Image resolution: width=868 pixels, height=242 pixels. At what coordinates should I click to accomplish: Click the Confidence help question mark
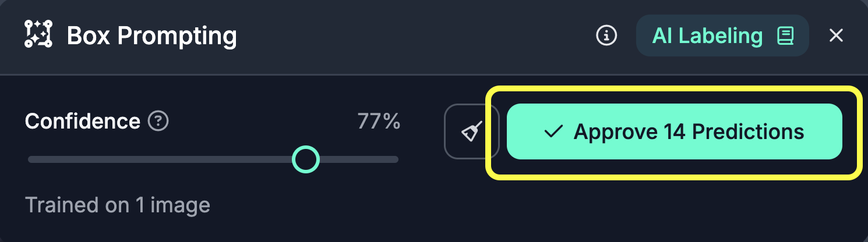tap(158, 122)
